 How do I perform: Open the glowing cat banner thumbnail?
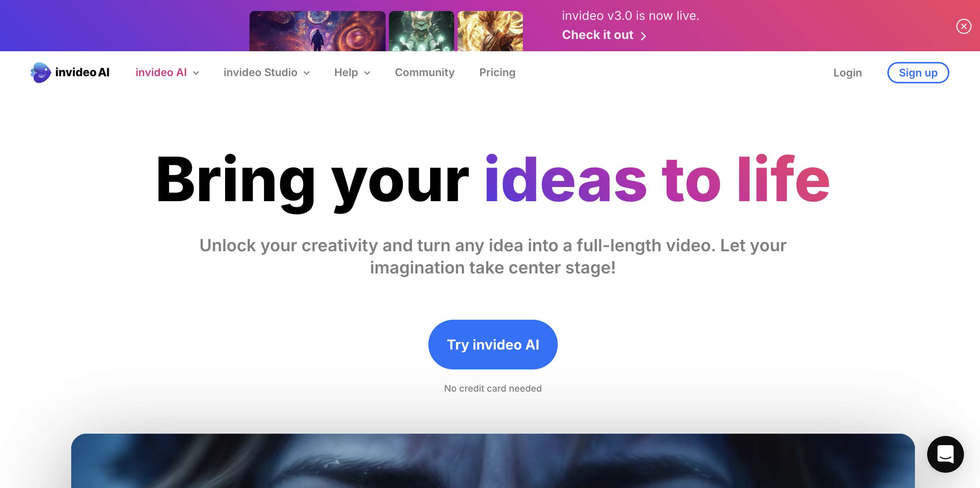pos(421,31)
